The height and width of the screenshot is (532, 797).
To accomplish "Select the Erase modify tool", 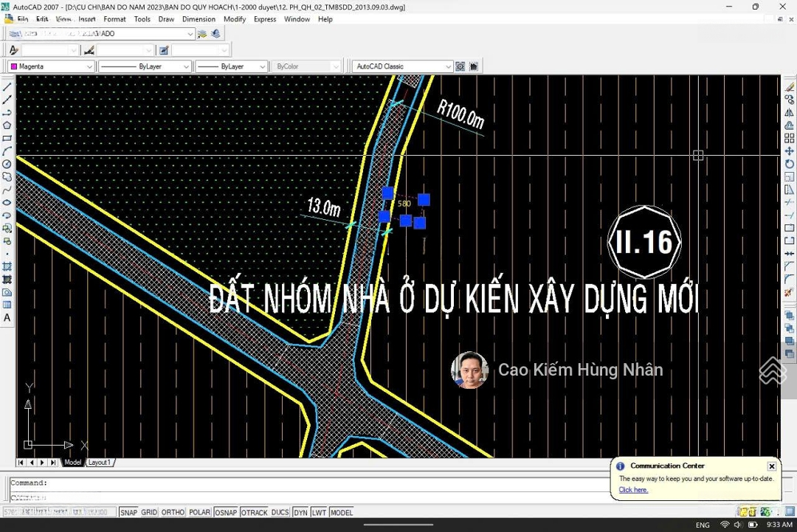I will [789, 87].
